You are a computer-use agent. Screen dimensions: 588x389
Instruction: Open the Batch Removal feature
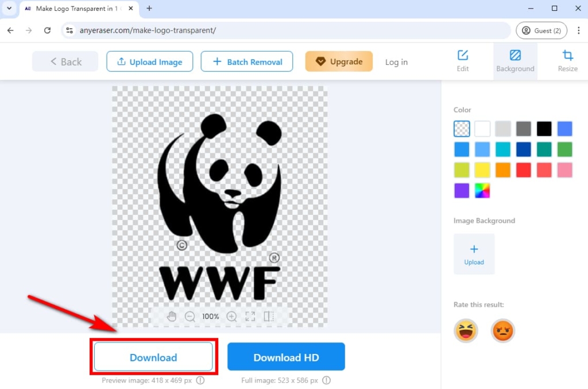pyautogui.click(x=247, y=61)
